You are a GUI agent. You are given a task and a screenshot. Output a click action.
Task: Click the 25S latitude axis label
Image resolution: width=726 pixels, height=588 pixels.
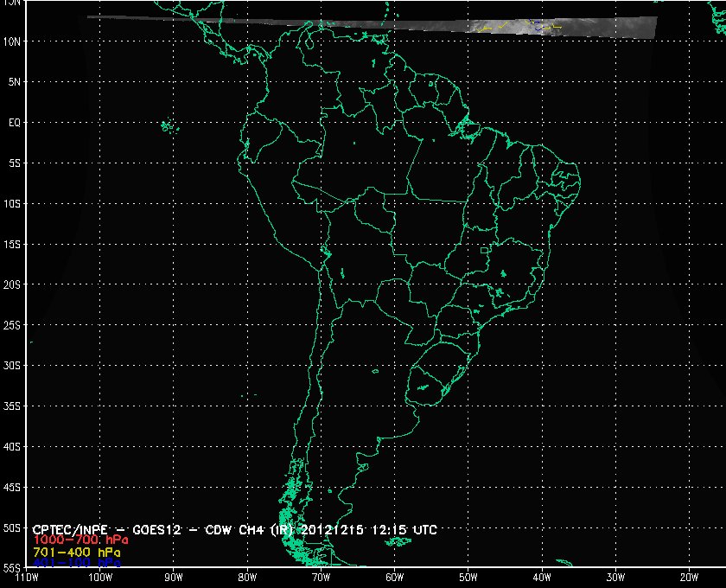click(x=12, y=325)
